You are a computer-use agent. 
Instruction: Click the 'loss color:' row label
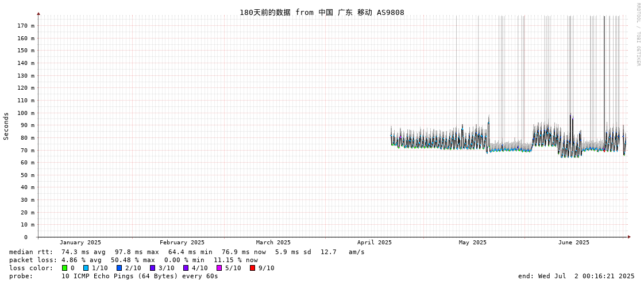point(31,268)
